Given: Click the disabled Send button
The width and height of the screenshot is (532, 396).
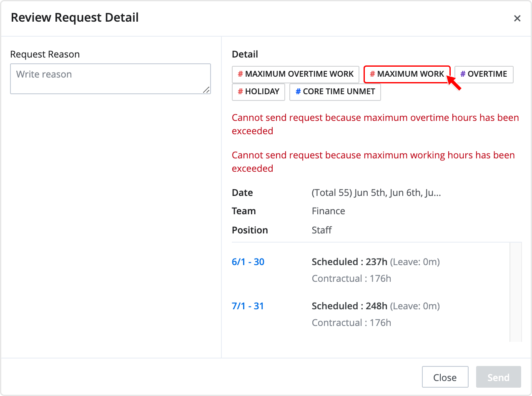Looking at the screenshot, I should [x=499, y=378].
